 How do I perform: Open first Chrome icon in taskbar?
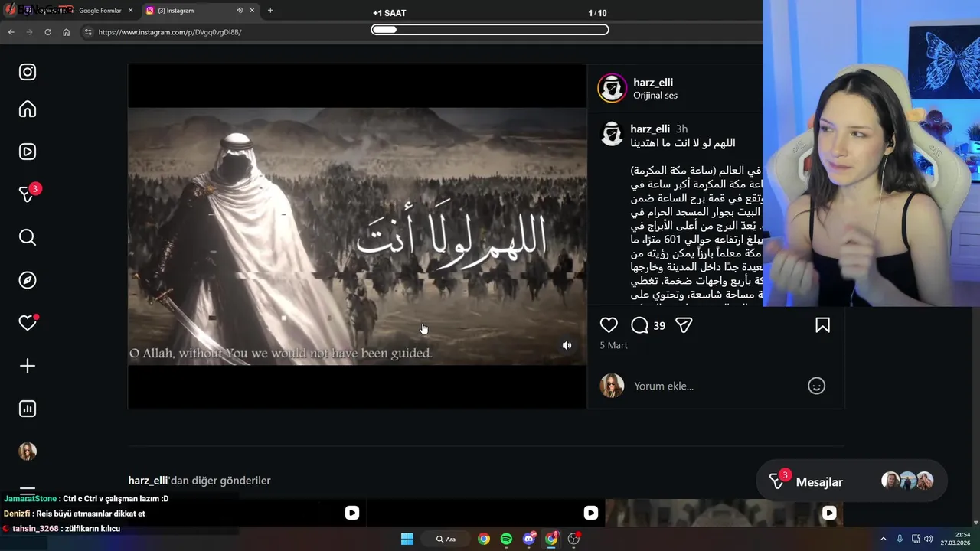(484, 539)
